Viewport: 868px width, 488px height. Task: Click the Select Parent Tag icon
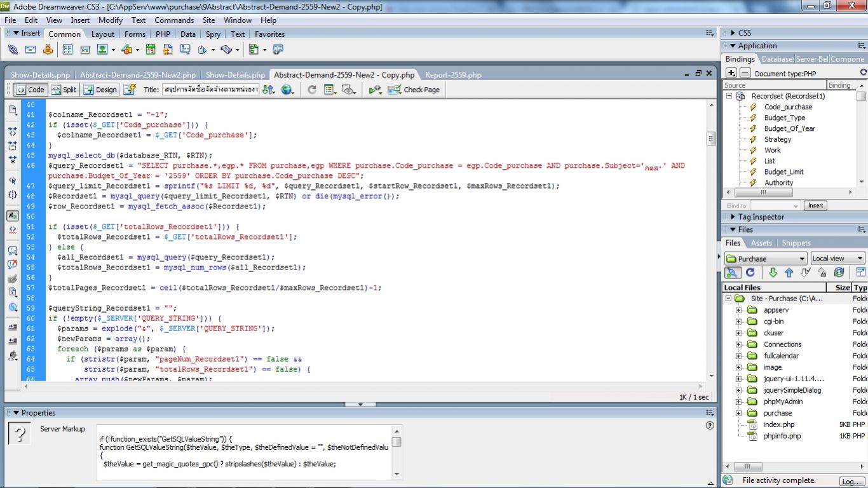click(13, 180)
